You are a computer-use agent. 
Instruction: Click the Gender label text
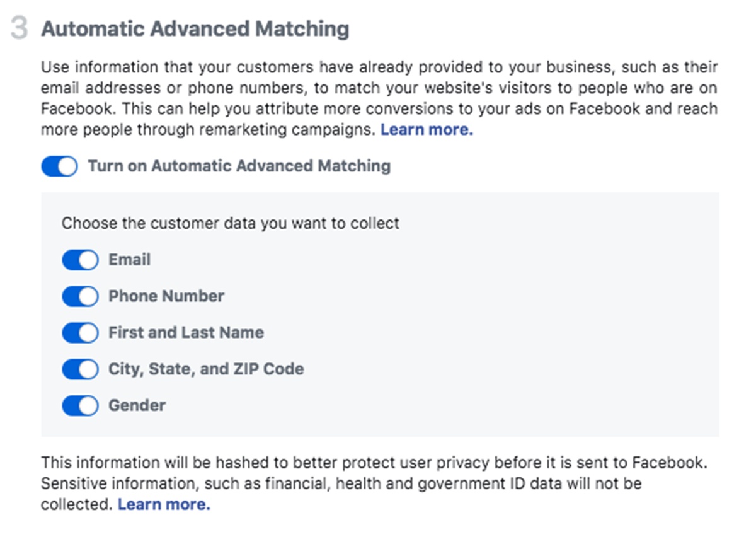coord(137,405)
